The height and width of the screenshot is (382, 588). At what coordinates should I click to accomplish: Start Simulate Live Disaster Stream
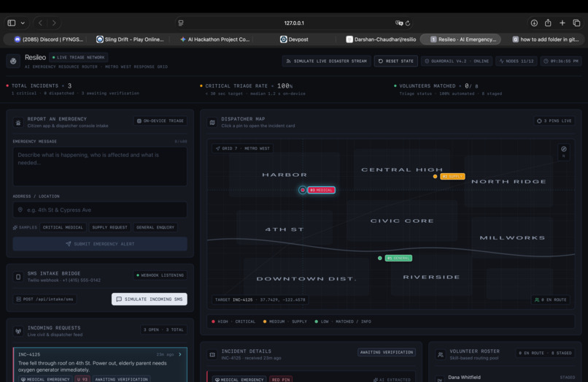pyautogui.click(x=326, y=61)
